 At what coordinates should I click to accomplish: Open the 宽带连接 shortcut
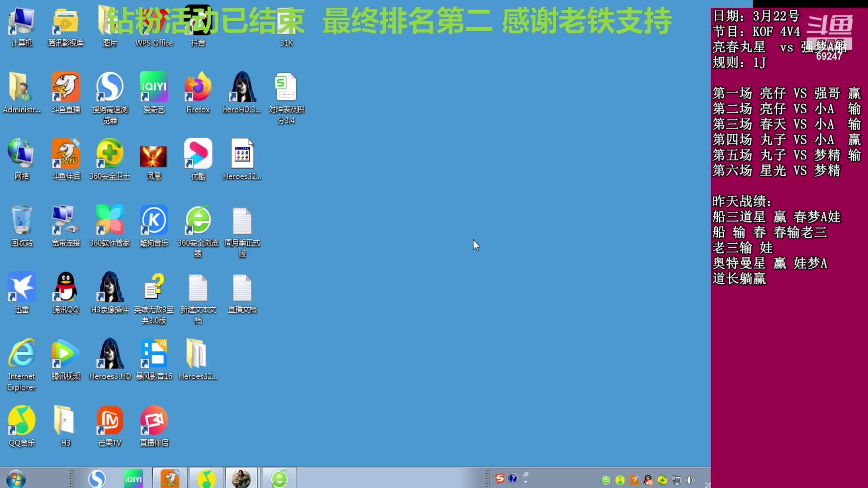[66, 226]
